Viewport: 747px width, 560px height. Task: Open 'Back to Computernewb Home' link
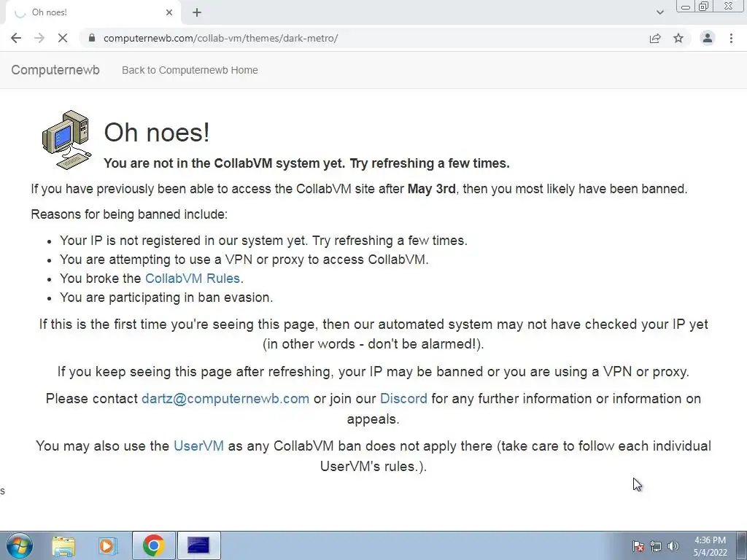click(190, 70)
